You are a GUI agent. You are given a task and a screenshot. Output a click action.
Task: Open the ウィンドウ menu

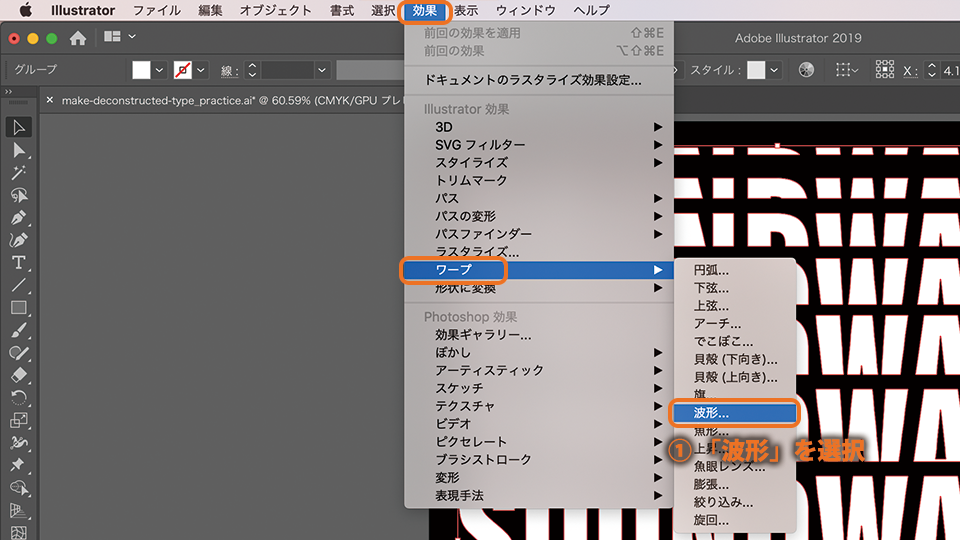tap(526, 10)
